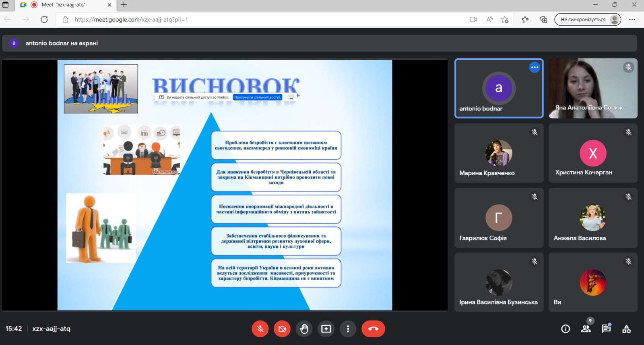
Task: Show the participants list panel
Action: [586, 329]
